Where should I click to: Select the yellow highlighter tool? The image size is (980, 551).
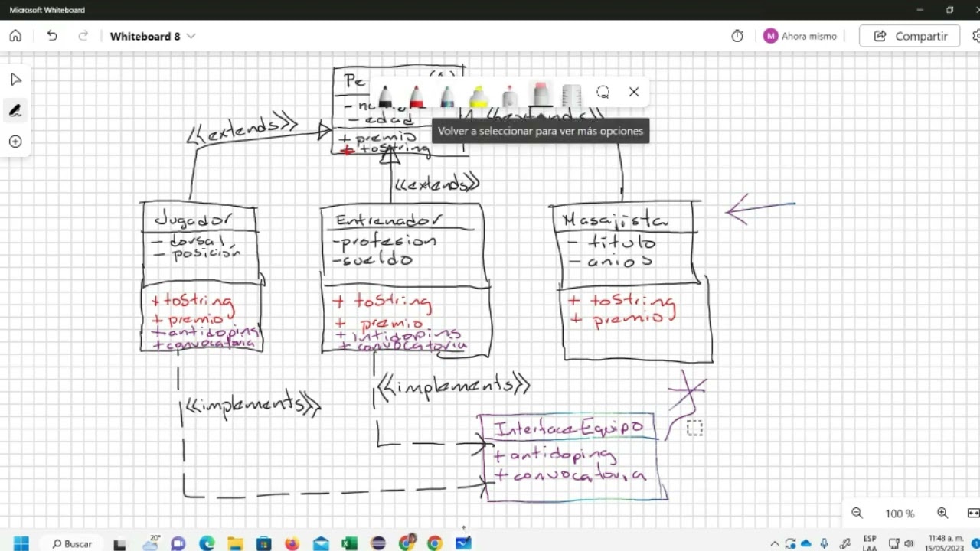tap(479, 96)
